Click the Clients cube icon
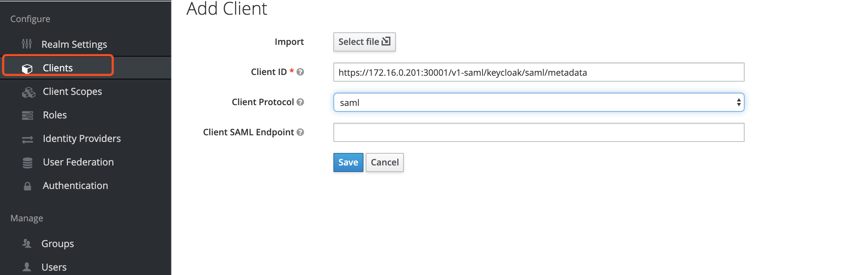This screenshot has height=275, width=868. (27, 68)
